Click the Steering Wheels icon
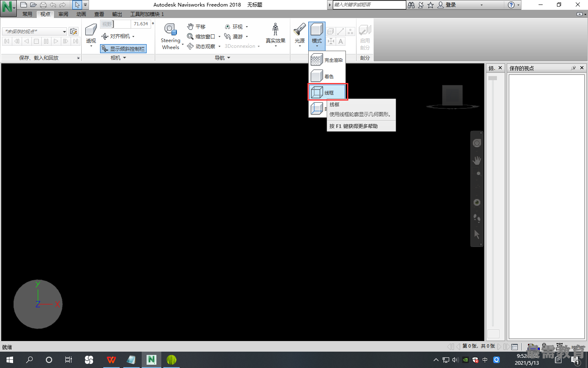Viewport: 588px width, 368px height. tap(171, 30)
